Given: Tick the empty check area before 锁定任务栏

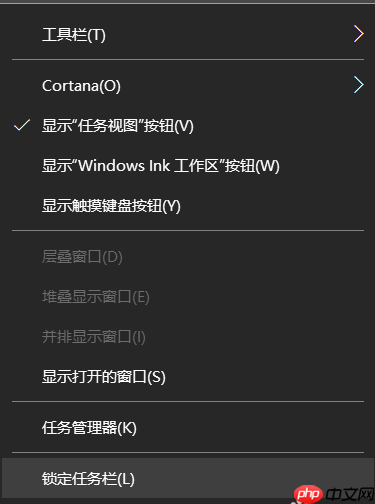Looking at the screenshot, I should click(22, 479).
